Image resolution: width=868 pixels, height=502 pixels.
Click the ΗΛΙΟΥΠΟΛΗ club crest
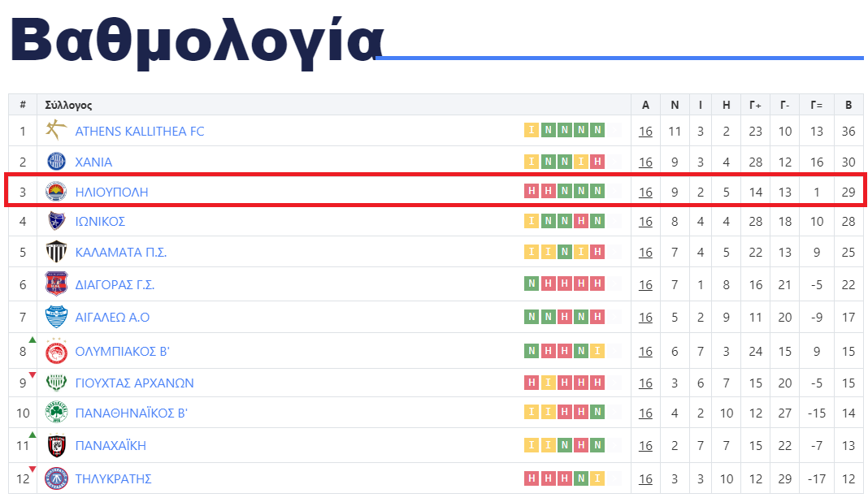(x=56, y=192)
